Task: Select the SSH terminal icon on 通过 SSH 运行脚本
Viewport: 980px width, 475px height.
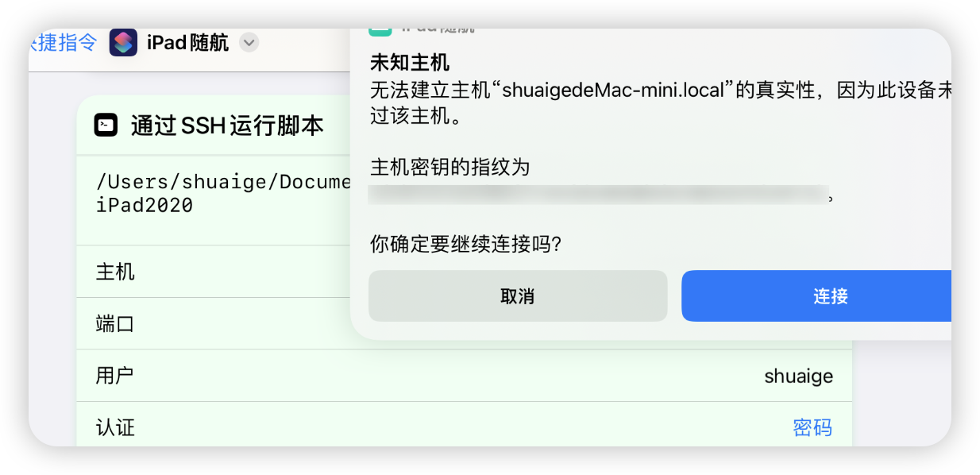Action: 104,125
